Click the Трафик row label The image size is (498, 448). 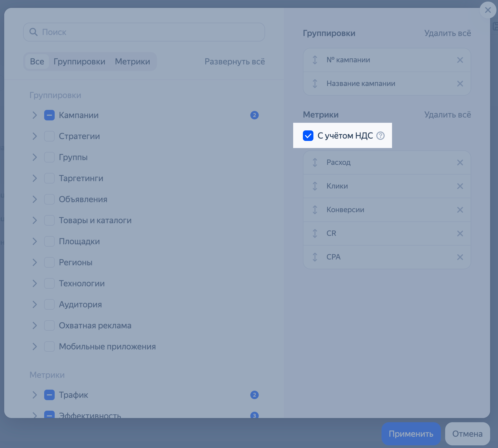tap(73, 395)
